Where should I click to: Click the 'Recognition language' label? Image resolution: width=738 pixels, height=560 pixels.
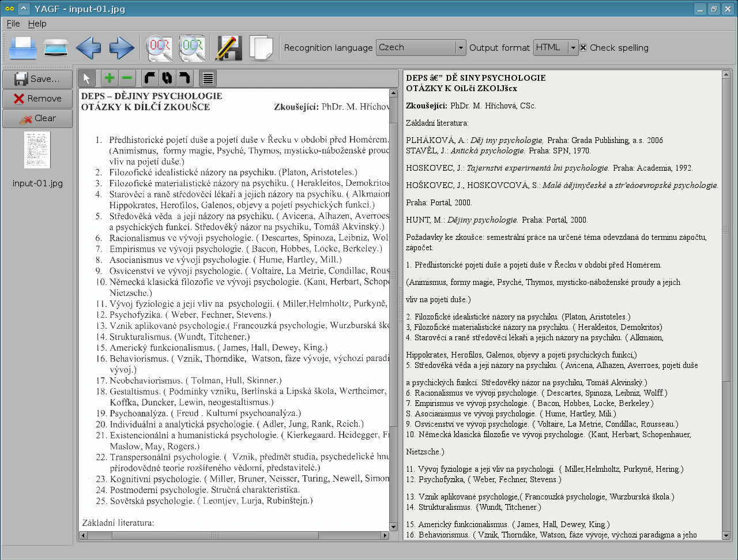point(328,48)
